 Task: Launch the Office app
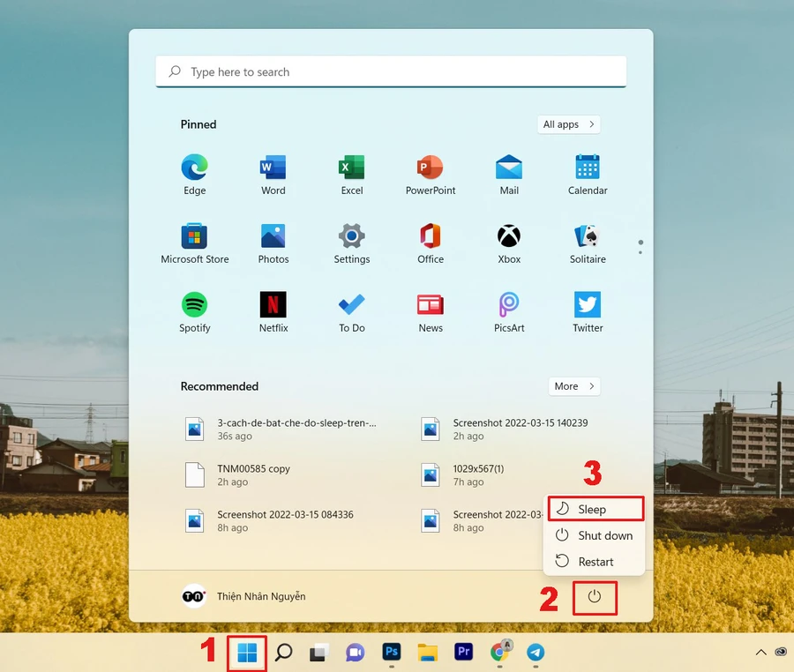point(430,243)
